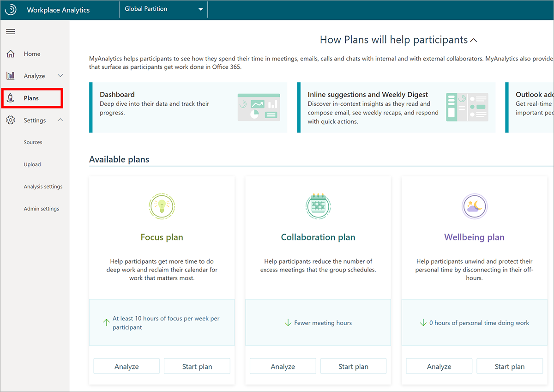Click down arrow beside personal time goal
This screenshot has width=554, height=392.
423,323
